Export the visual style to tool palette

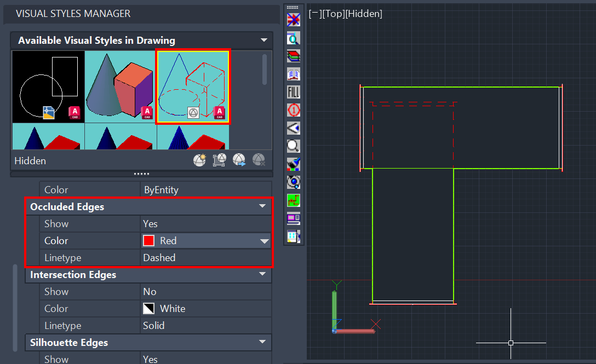click(x=239, y=159)
